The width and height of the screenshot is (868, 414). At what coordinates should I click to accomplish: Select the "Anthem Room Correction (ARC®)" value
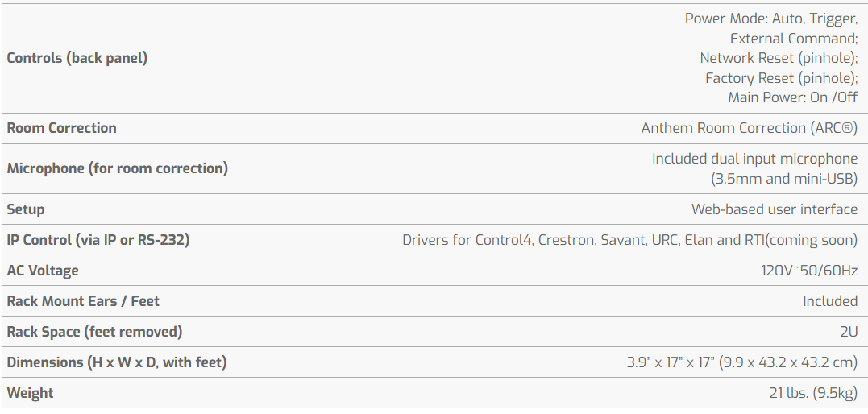[749, 128]
